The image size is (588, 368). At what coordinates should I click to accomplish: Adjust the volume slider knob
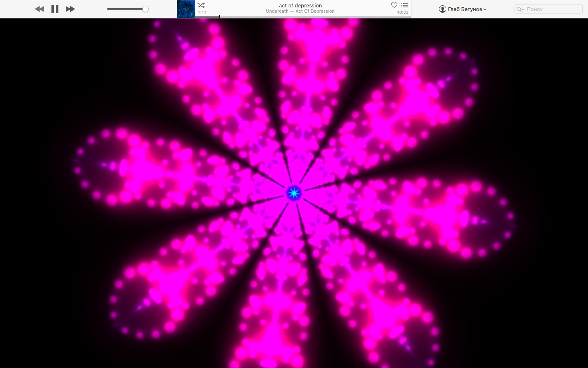(x=145, y=9)
